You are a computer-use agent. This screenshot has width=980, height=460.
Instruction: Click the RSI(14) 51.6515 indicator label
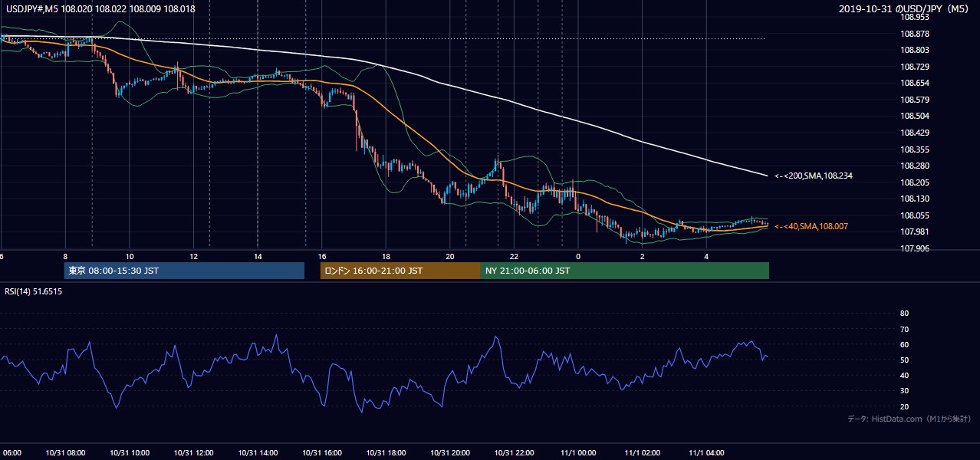click(32, 292)
